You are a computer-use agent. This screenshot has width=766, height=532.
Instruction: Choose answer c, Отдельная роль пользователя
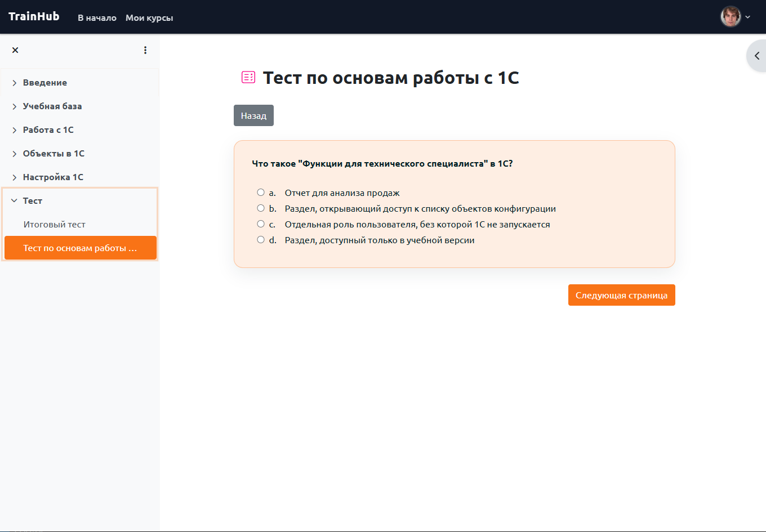click(x=261, y=223)
